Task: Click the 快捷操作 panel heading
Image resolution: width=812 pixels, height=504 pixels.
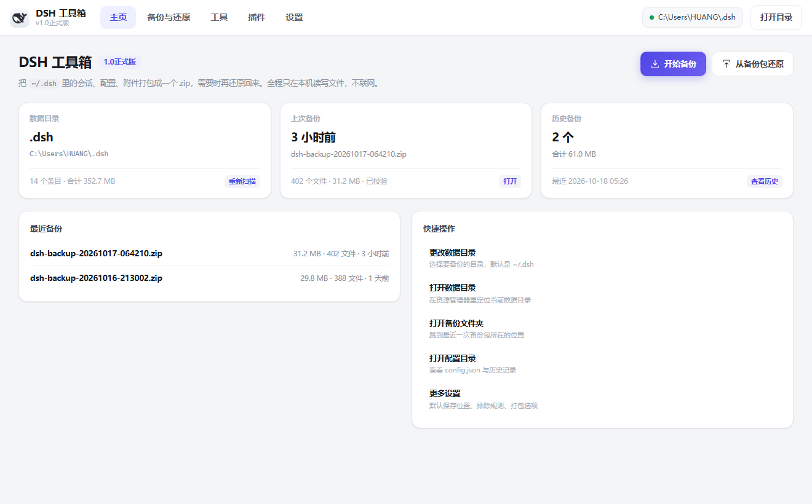Action: tap(439, 229)
